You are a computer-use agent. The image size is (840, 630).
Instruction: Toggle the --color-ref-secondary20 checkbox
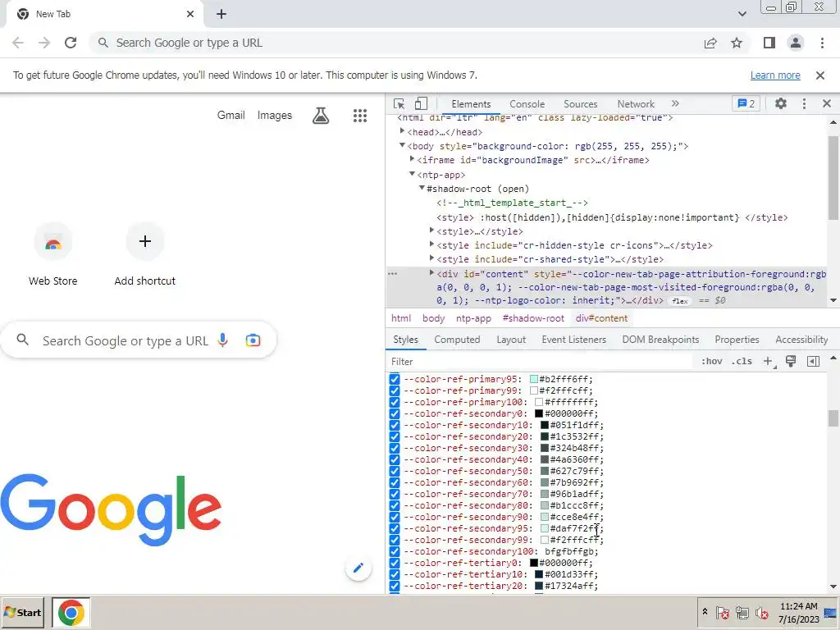(x=395, y=436)
